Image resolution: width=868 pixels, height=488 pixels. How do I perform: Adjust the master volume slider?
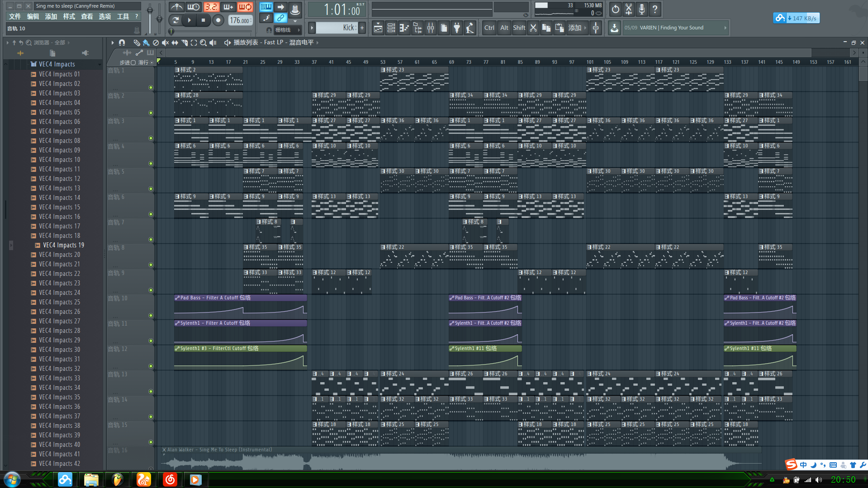(x=150, y=10)
